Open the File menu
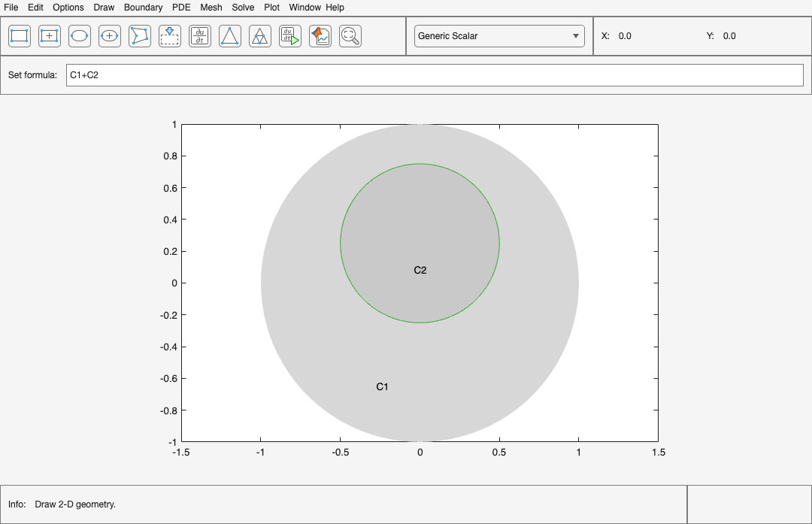This screenshot has width=812, height=524. click(x=11, y=8)
